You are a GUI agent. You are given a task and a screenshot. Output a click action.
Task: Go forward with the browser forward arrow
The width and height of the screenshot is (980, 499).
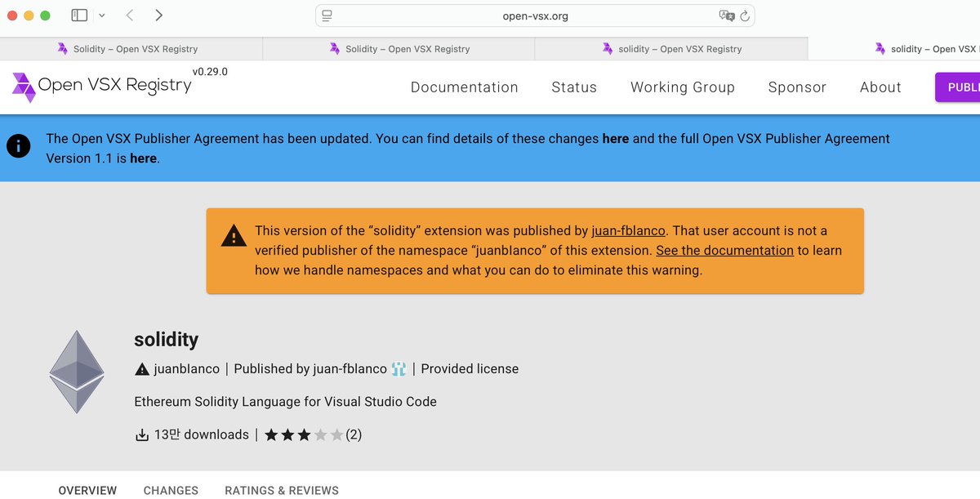click(x=158, y=16)
